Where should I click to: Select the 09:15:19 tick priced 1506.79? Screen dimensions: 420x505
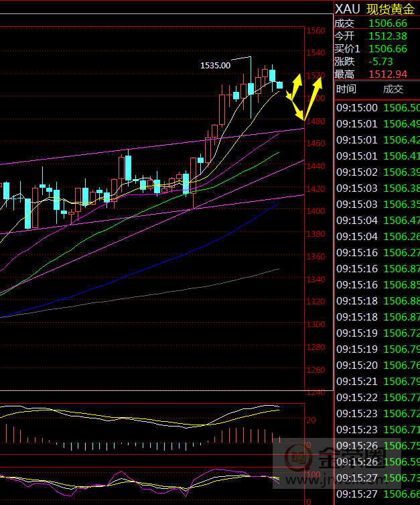378,349
